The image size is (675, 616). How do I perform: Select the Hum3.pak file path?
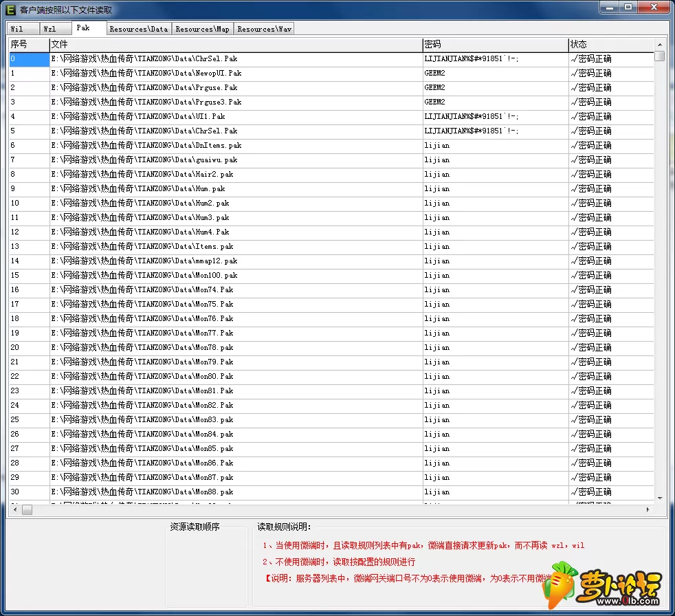[x=140, y=217]
